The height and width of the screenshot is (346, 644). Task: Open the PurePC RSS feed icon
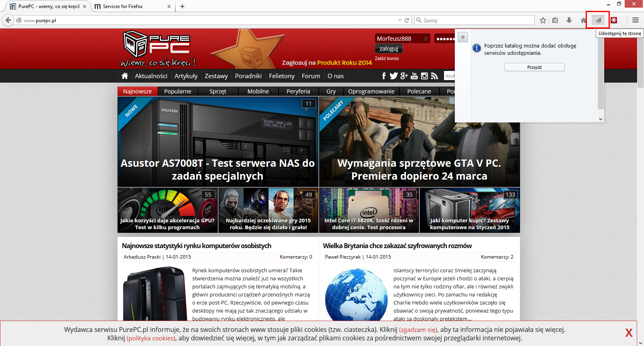434,76
